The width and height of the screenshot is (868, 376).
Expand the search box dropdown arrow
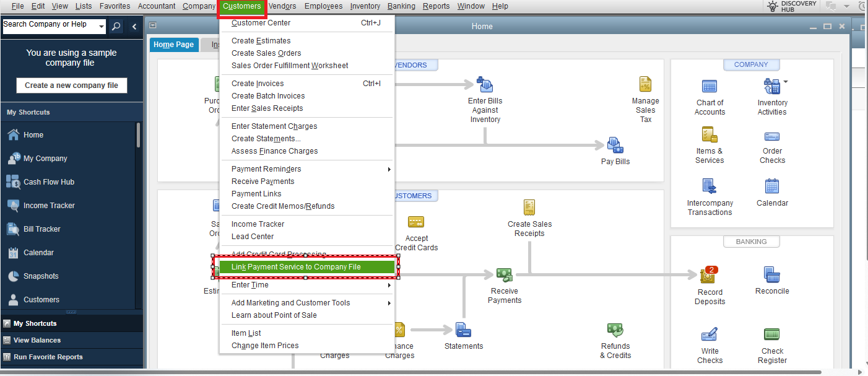101,27
